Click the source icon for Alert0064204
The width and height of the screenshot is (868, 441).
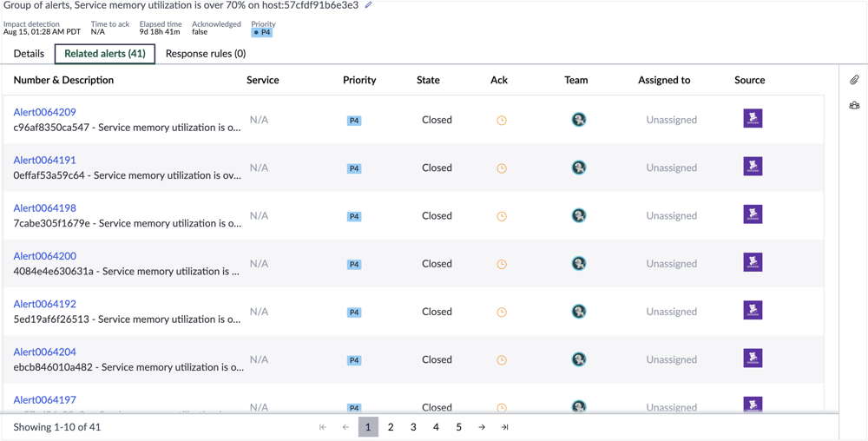point(753,358)
